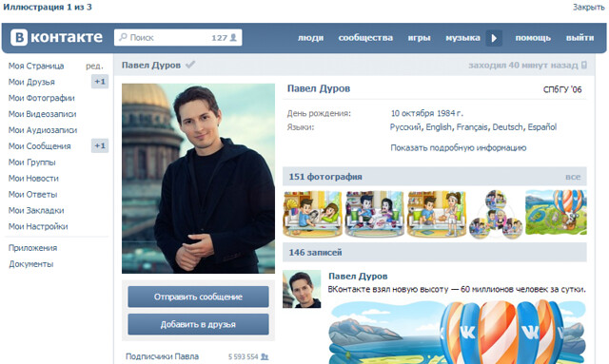Click Закрыть to close illustration viewer
Viewport: 609px width, 364px height.
coord(588,7)
